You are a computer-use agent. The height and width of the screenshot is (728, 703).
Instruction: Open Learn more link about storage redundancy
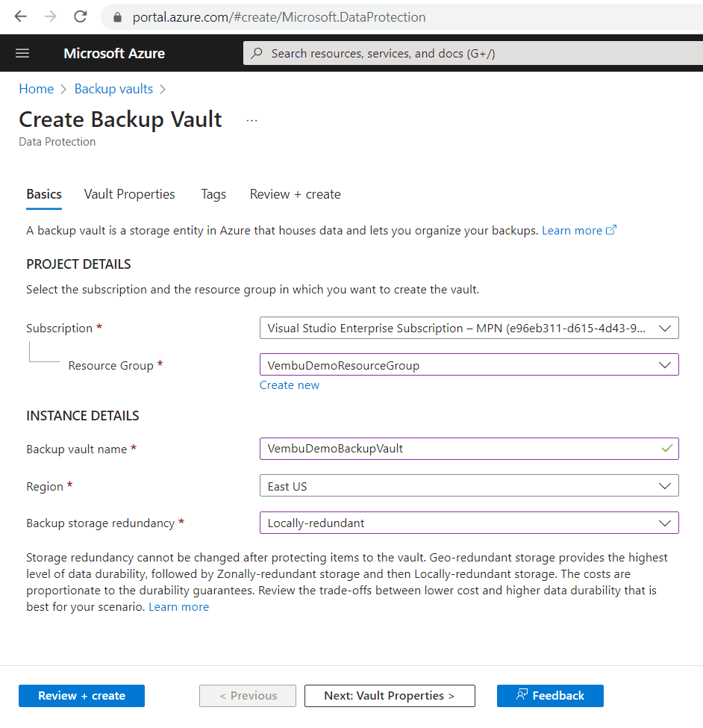click(178, 607)
